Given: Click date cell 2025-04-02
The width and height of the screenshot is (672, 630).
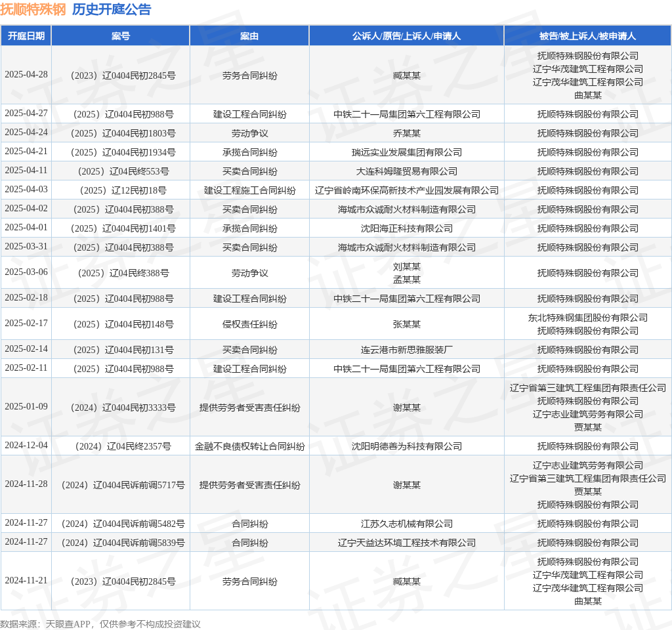Looking at the screenshot, I should click(26, 208).
